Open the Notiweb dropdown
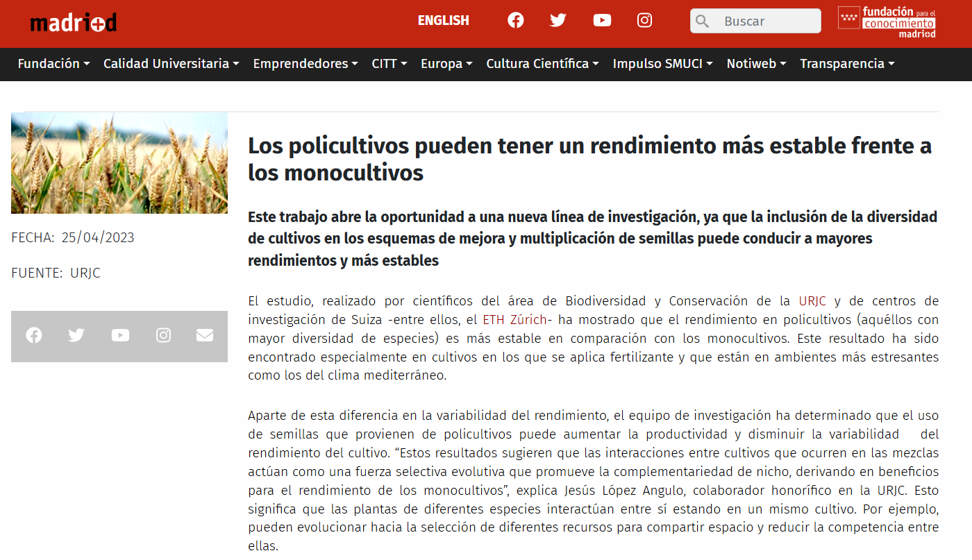 pos(757,64)
